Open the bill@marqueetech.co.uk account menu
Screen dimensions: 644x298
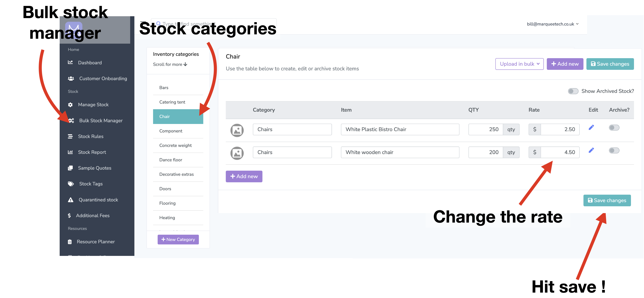point(553,24)
